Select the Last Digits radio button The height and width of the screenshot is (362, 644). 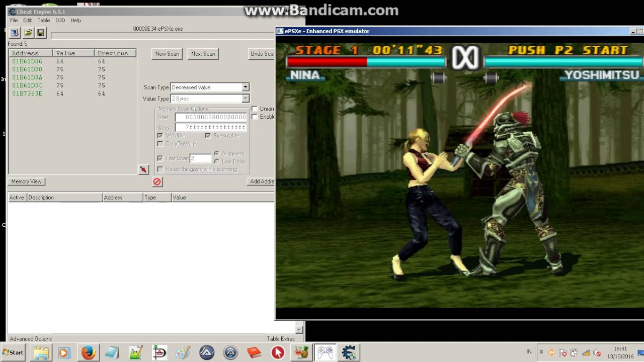pyautogui.click(x=216, y=162)
